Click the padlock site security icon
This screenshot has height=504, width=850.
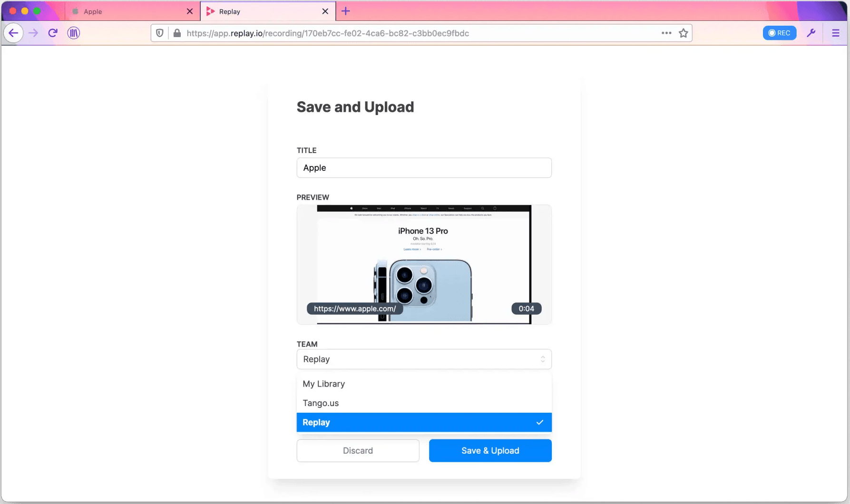point(177,33)
